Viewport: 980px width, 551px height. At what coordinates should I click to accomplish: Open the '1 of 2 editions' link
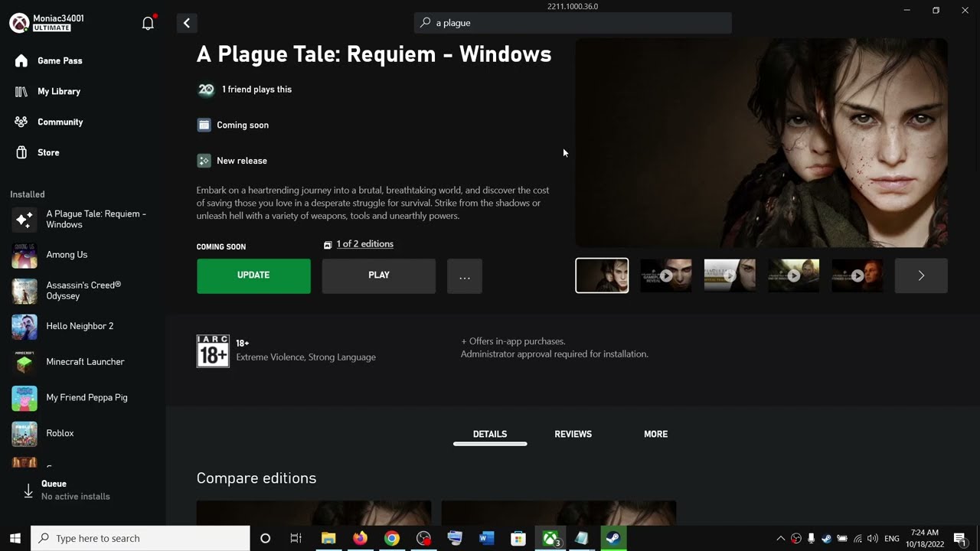[365, 244]
